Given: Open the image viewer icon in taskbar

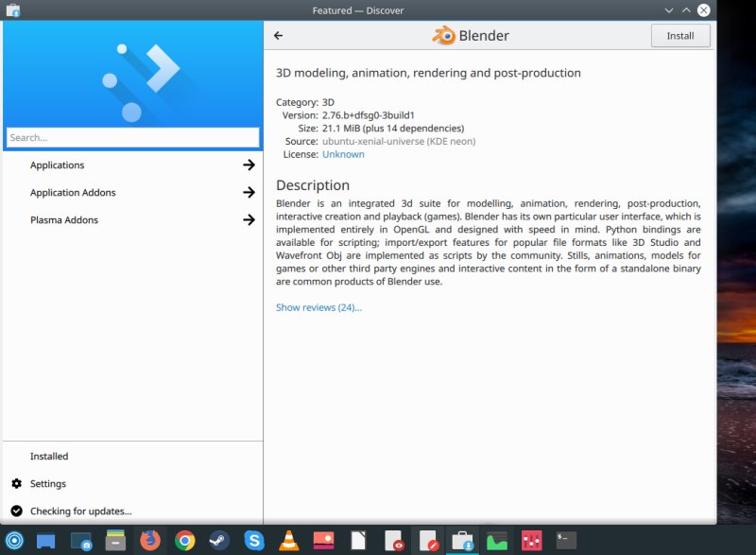Looking at the screenshot, I should [323, 541].
